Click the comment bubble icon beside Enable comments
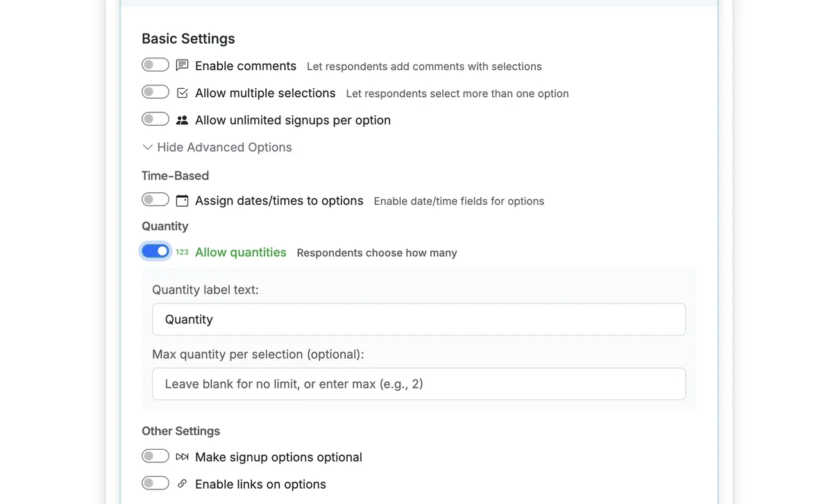Viewport: 833px width, 504px height. (x=181, y=65)
